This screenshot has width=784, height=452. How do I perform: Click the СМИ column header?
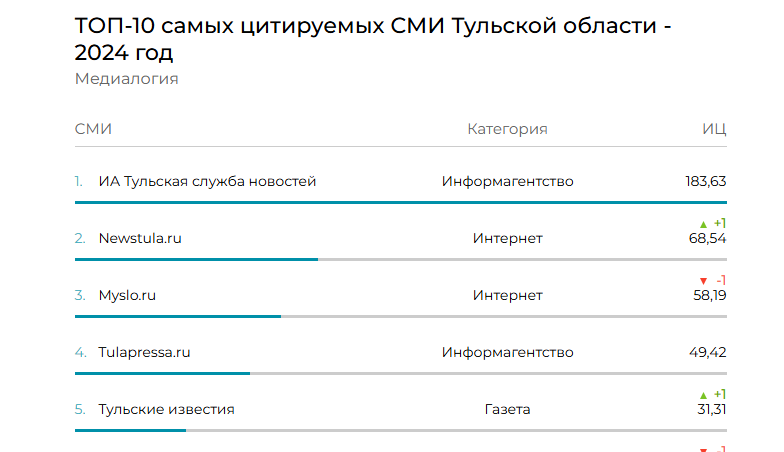tap(93, 129)
